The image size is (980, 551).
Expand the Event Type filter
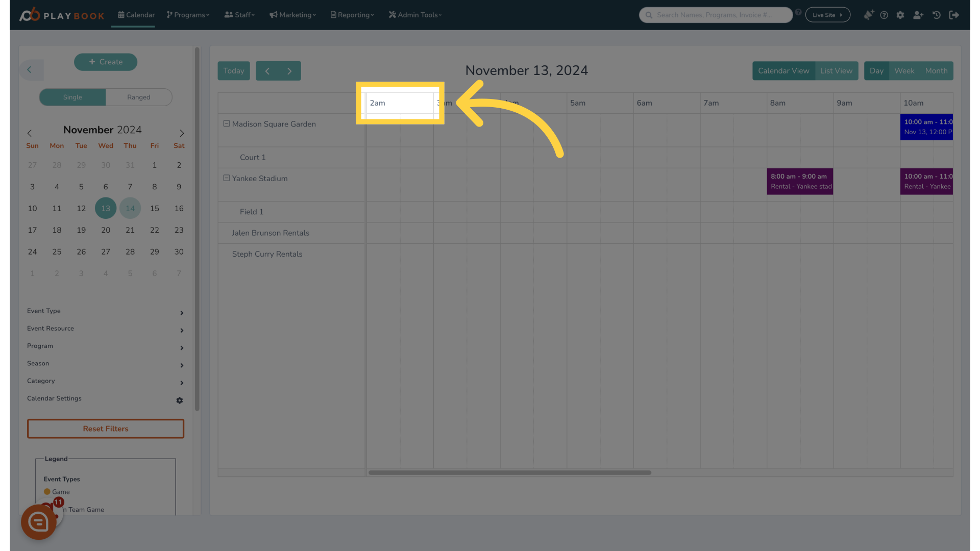click(105, 311)
